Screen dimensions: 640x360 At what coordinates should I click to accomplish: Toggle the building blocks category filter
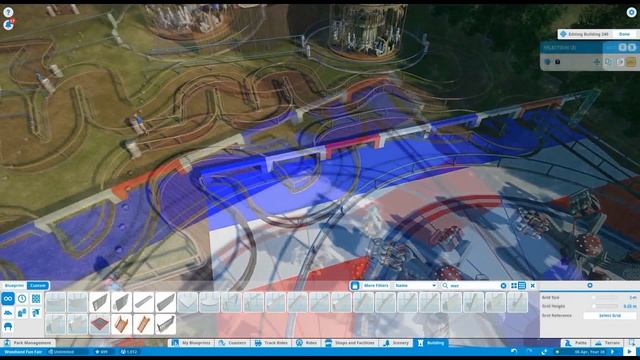[22, 313]
